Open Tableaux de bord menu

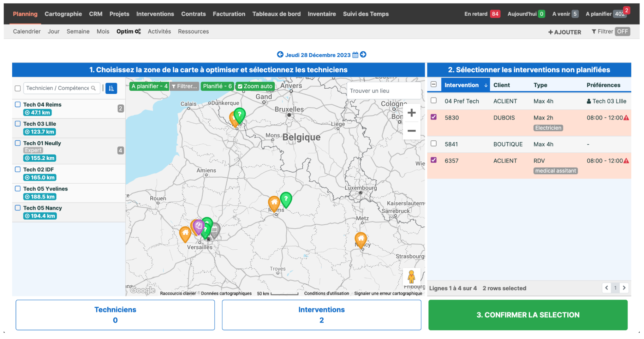coord(276,14)
